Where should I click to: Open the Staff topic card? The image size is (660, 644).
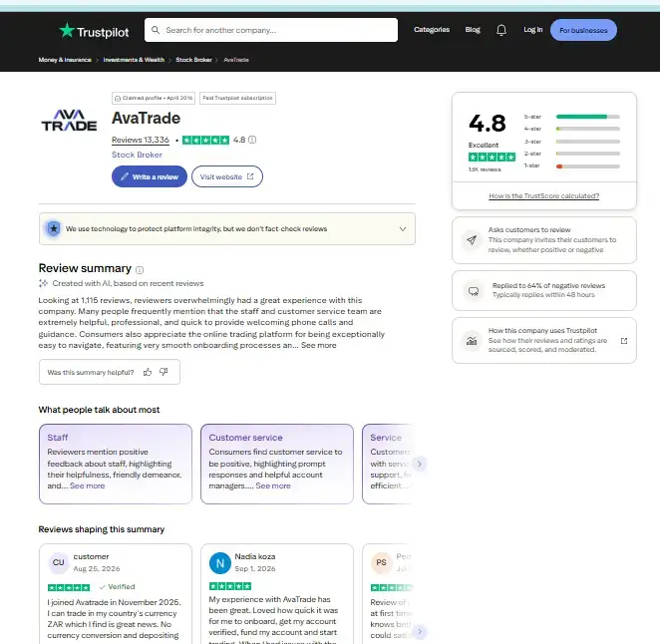coord(116,464)
